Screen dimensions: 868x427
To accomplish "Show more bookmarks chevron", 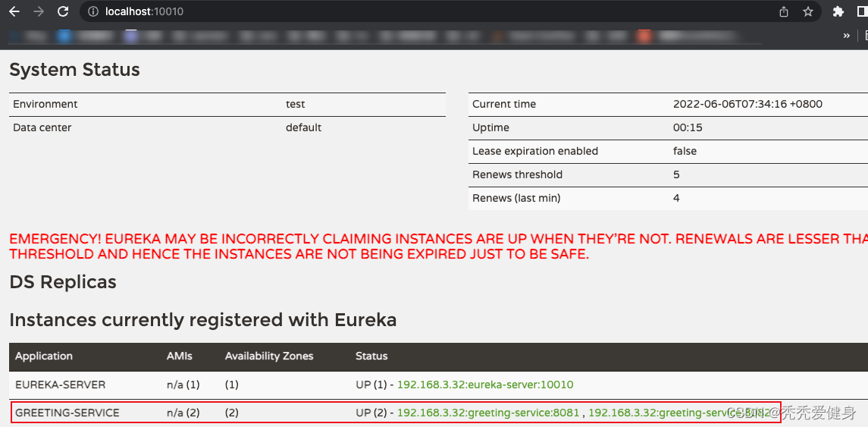I will click(847, 36).
